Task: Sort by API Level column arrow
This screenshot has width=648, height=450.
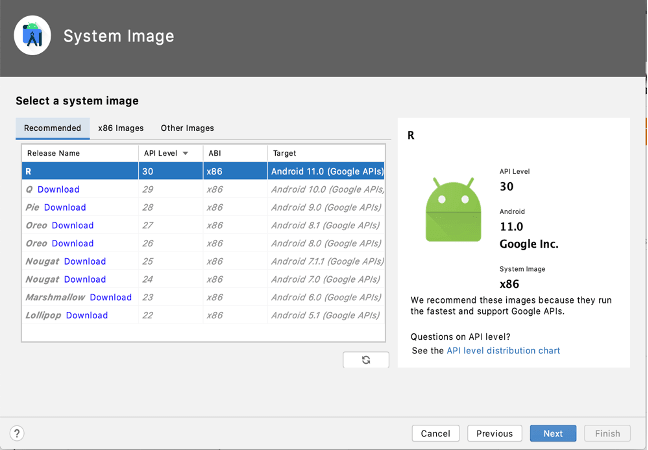Action: 185,153
